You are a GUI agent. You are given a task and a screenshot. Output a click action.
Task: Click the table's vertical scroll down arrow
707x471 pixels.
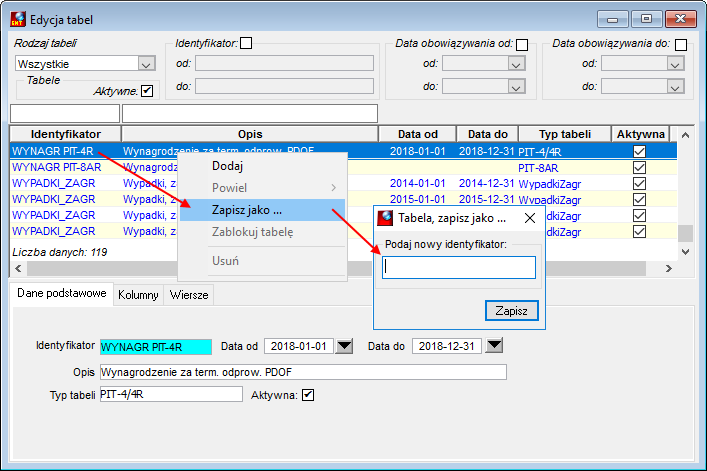[685, 252]
